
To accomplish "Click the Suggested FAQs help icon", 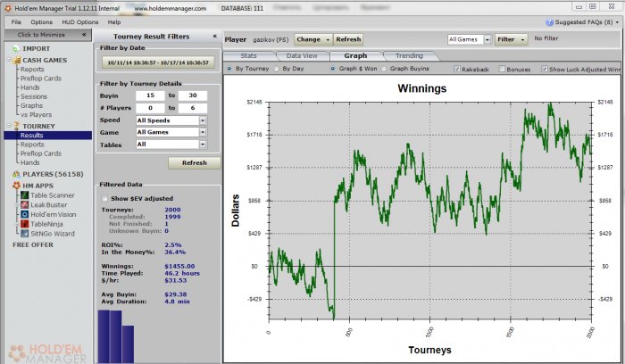I will (549, 22).
